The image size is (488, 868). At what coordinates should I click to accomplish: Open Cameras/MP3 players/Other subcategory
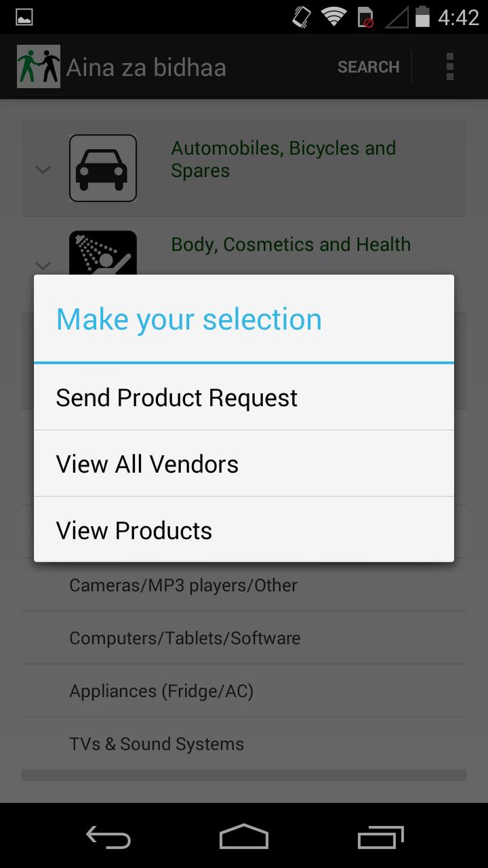click(x=244, y=585)
